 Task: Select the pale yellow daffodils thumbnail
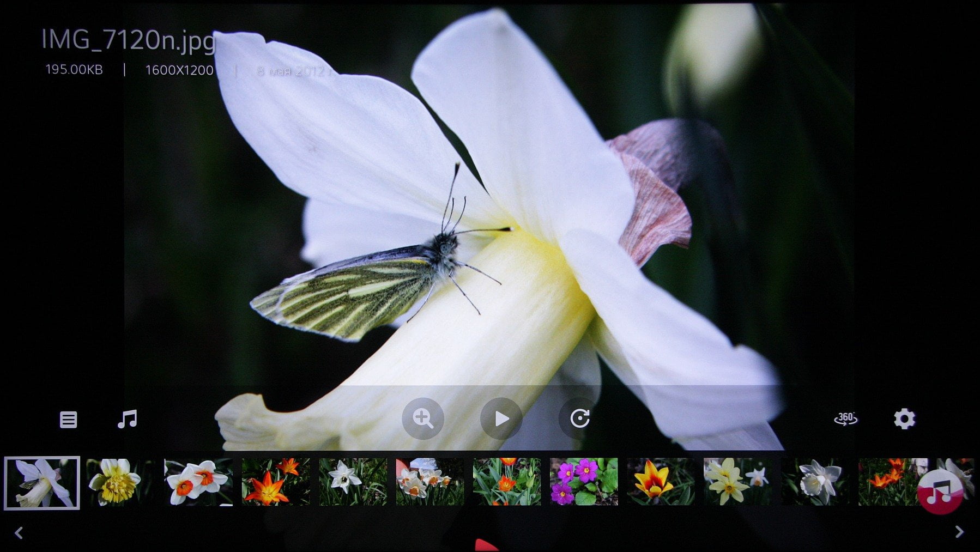[738, 482]
